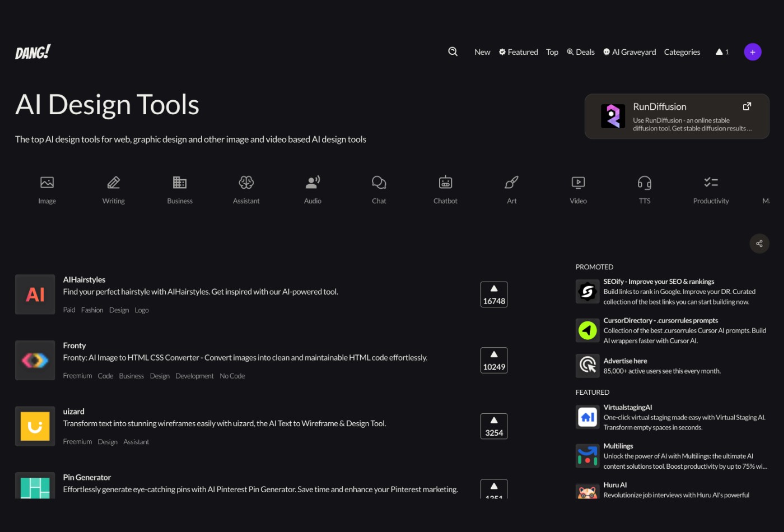784x532 pixels.
Task: Open SEOify promoted link title
Action: tap(659, 282)
